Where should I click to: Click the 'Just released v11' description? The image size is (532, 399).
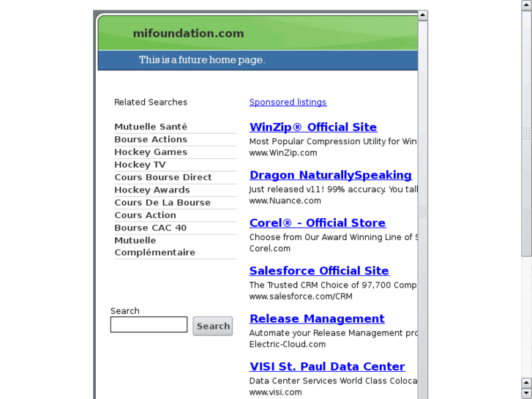pyautogui.click(x=333, y=189)
